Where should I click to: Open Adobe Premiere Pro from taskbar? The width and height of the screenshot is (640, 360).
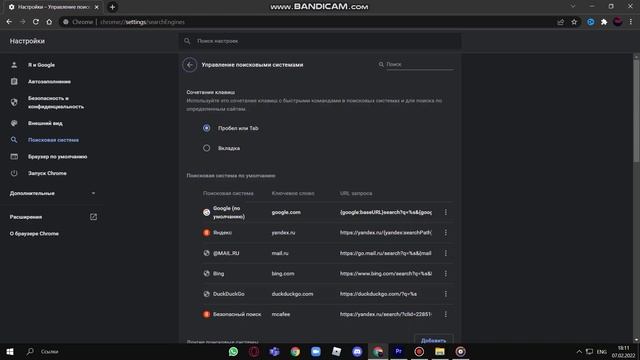(x=398, y=351)
